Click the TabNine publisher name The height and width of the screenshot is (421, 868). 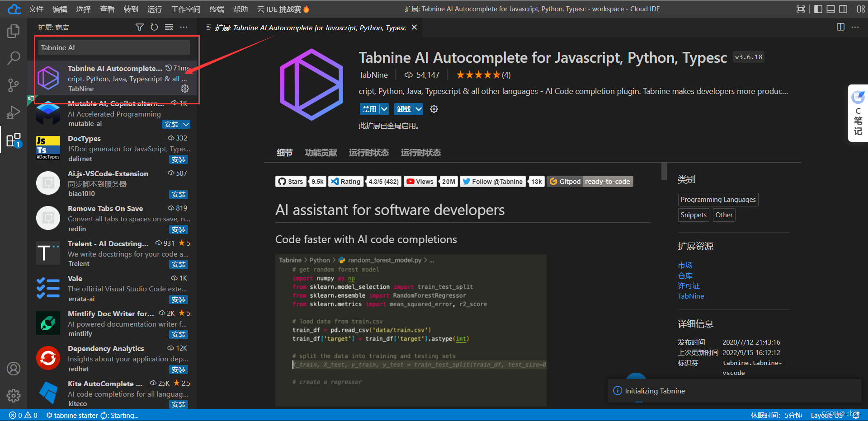click(x=373, y=75)
